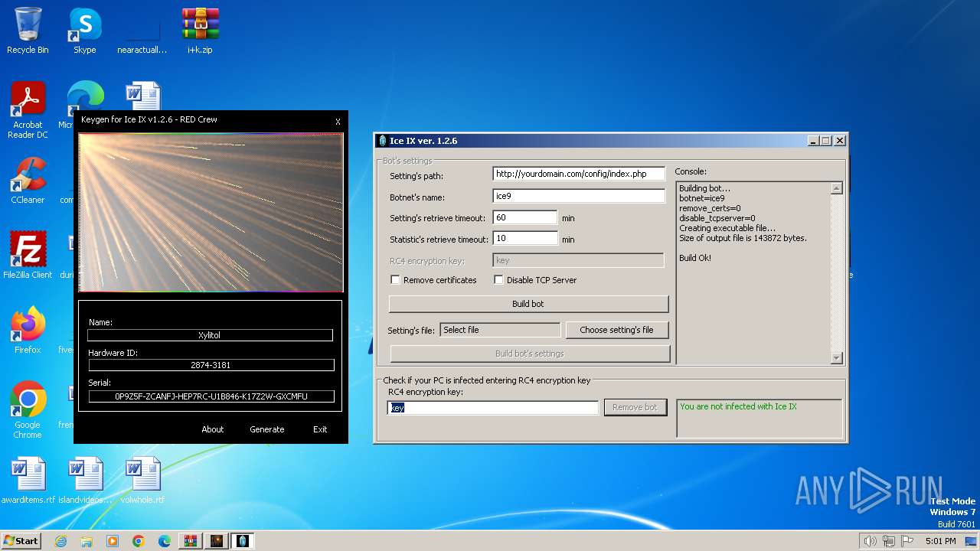Open the Skype desktop shortcut

pos(84,31)
